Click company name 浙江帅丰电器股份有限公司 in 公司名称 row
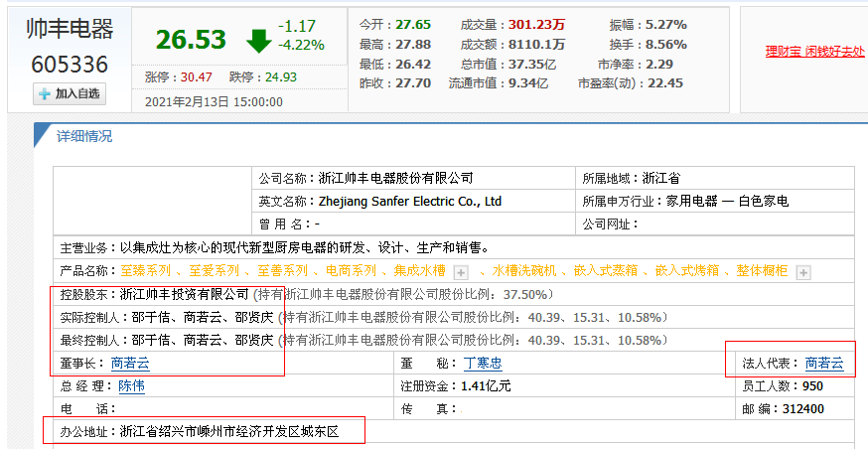Screen dimensions: 868x449 tap(396, 178)
